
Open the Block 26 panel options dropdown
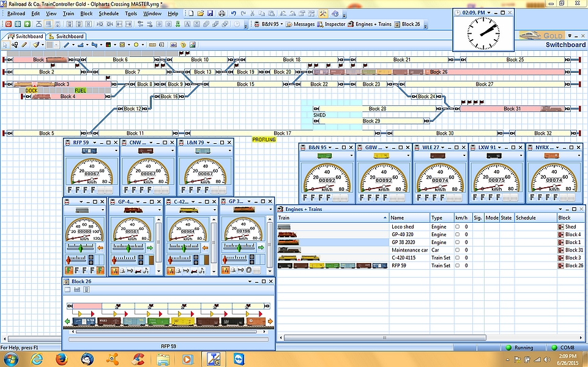[250, 281]
